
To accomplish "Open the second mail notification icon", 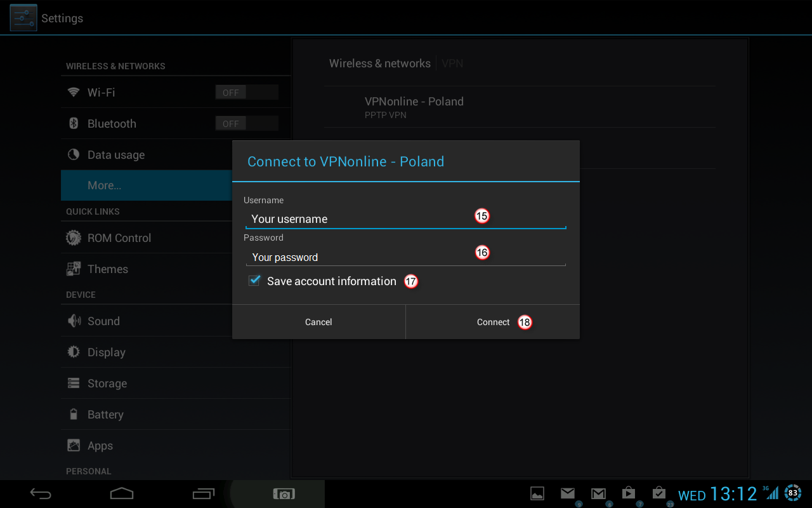I will pyautogui.click(x=598, y=493).
